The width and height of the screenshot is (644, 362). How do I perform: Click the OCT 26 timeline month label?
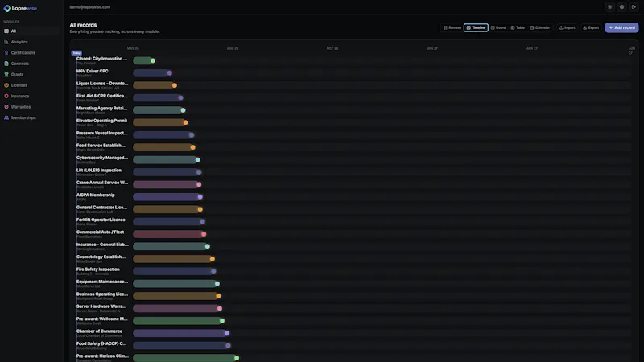332,48
